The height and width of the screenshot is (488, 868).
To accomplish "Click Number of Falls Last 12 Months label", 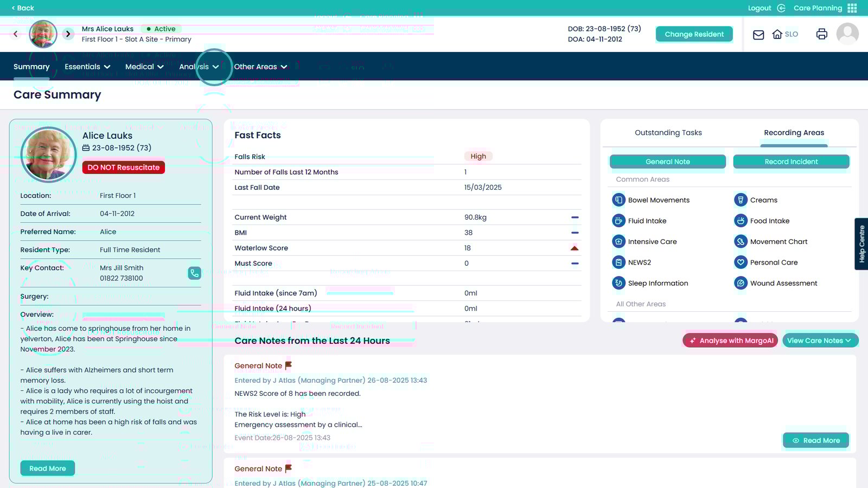I will coord(286,172).
